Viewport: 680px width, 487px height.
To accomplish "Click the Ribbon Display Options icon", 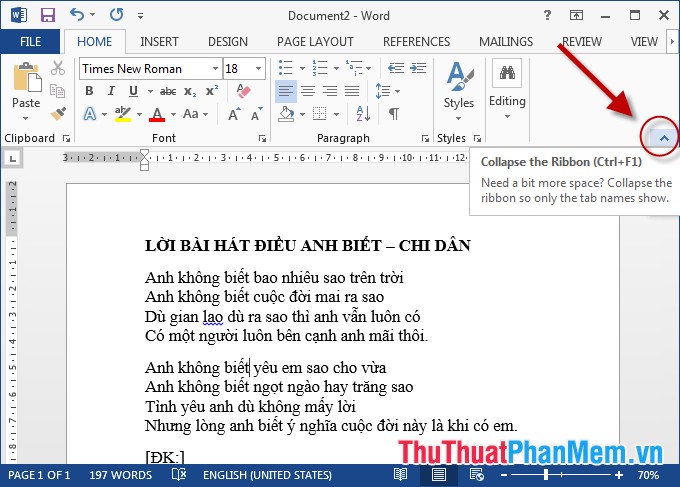I will 576,15.
